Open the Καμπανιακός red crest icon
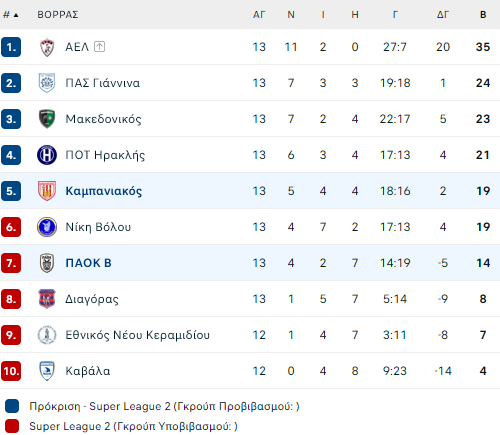 coord(47,191)
